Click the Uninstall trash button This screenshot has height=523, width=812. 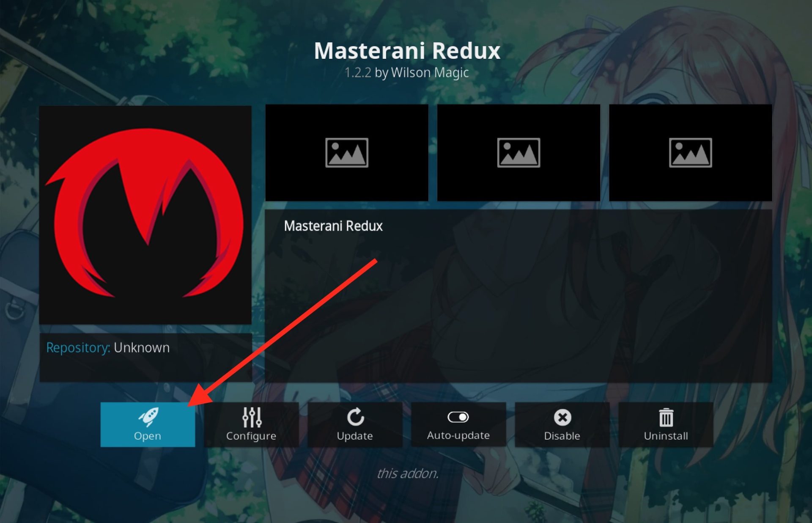click(666, 424)
